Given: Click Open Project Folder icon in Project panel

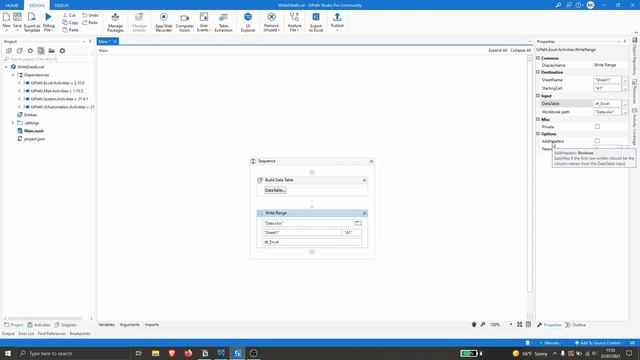Looking at the screenshot, I should 51,51.
